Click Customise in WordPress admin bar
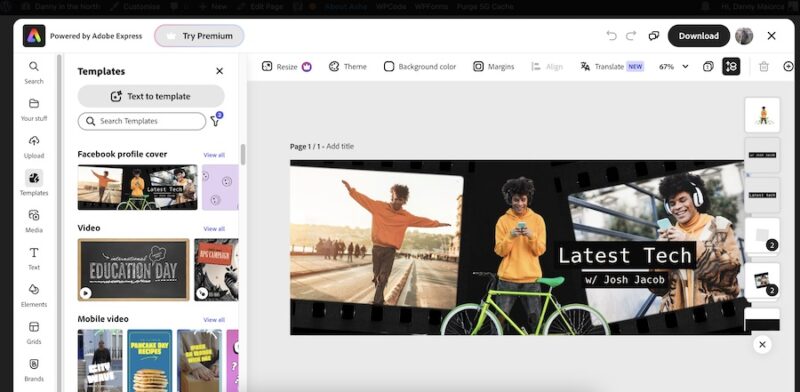This screenshot has width=800, height=392. click(135, 7)
